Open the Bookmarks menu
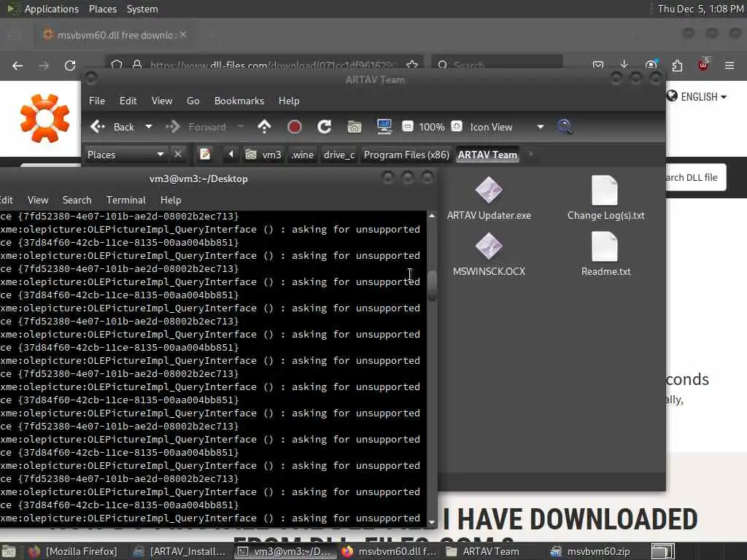The width and height of the screenshot is (747, 560). pos(239,101)
